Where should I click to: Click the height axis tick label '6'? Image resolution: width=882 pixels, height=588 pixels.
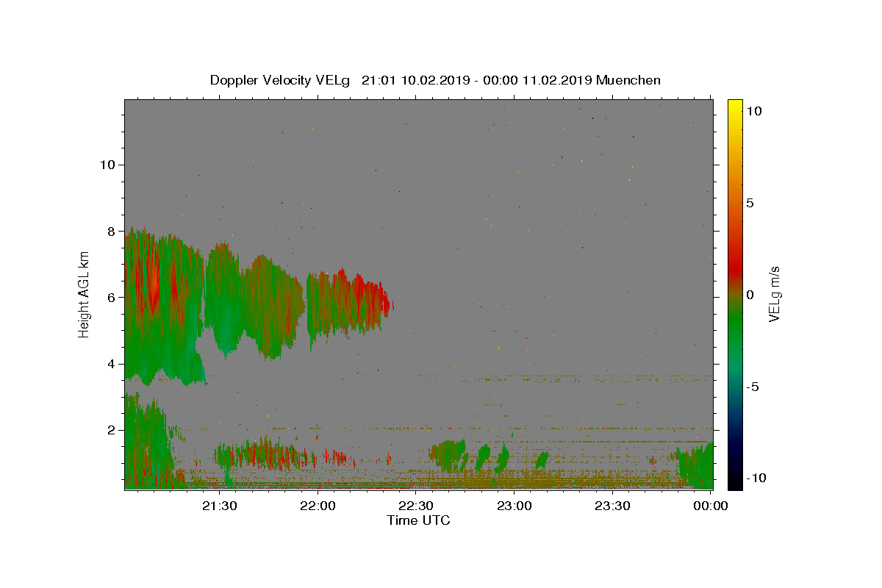tap(112, 298)
